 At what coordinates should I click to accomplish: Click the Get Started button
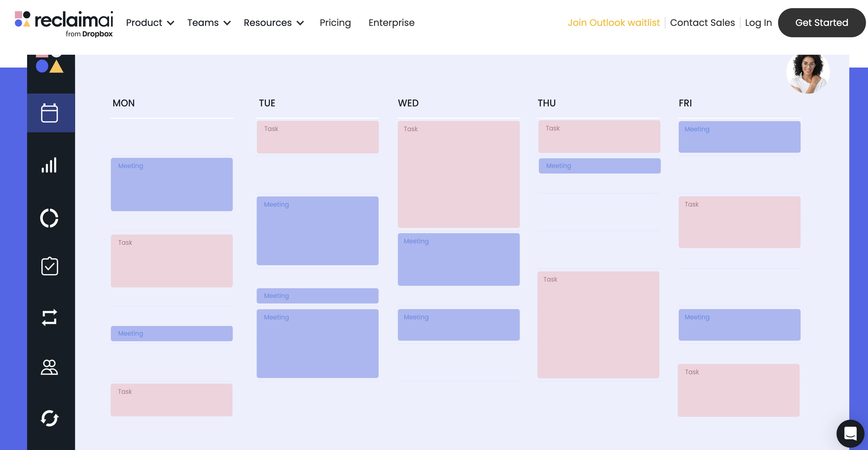click(x=821, y=23)
